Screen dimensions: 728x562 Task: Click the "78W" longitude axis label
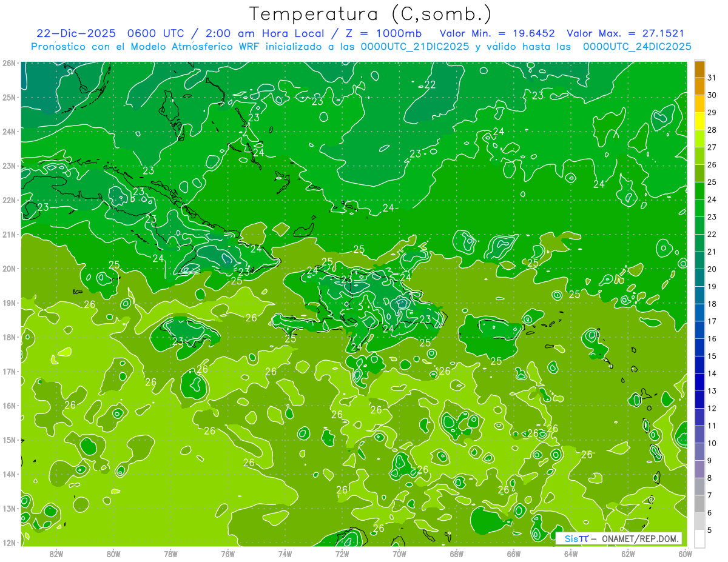pyautogui.click(x=170, y=554)
